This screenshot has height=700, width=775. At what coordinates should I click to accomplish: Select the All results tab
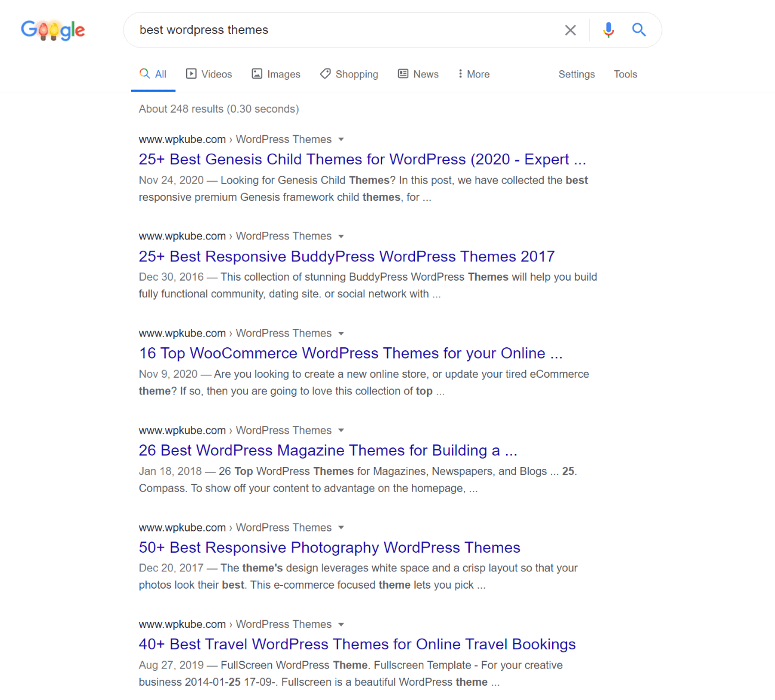tap(153, 74)
